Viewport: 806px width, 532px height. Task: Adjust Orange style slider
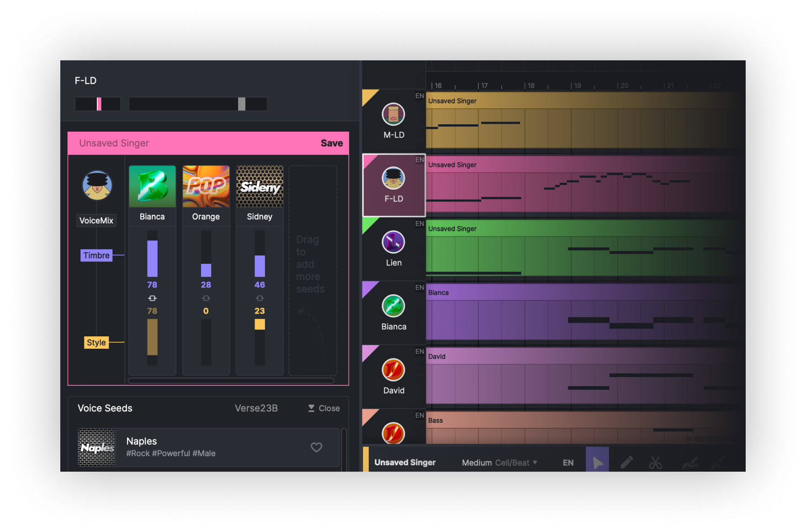[x=206, y=342]
